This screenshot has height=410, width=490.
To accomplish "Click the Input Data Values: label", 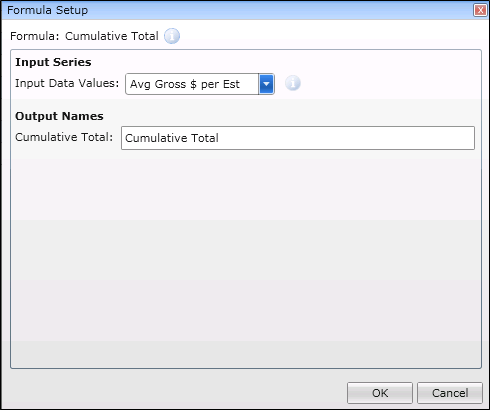I will coord(67,83).
